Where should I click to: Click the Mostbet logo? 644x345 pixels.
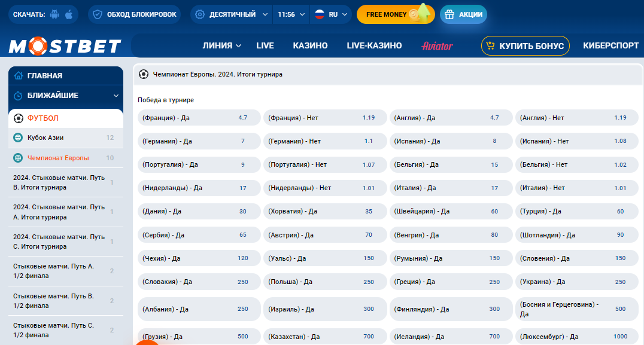65,46
